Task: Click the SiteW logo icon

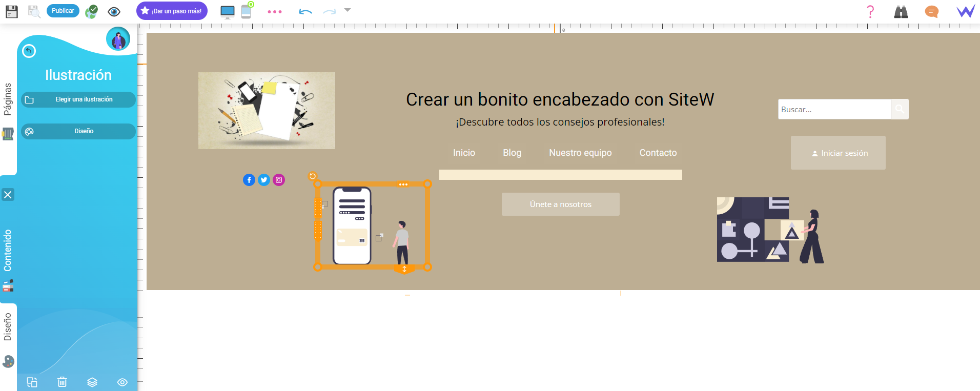Action: pyautogui.click(x=966, y=11)
